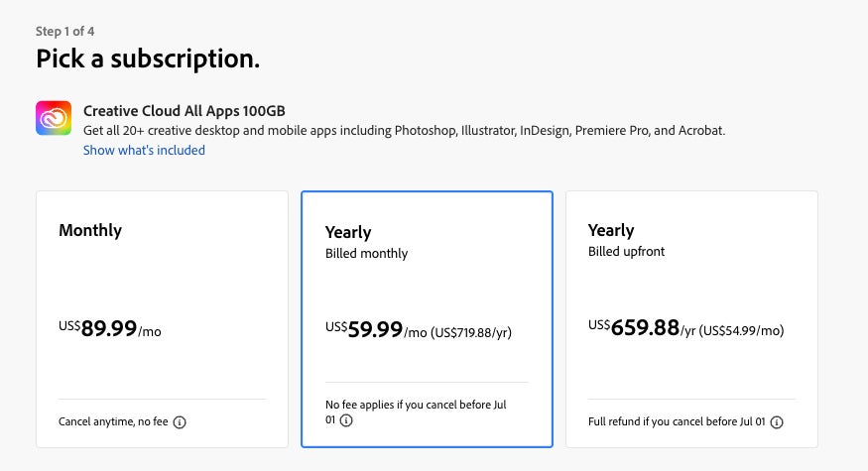Open the "Show what's included" link

pyautogui.click(x=144, y=151)
